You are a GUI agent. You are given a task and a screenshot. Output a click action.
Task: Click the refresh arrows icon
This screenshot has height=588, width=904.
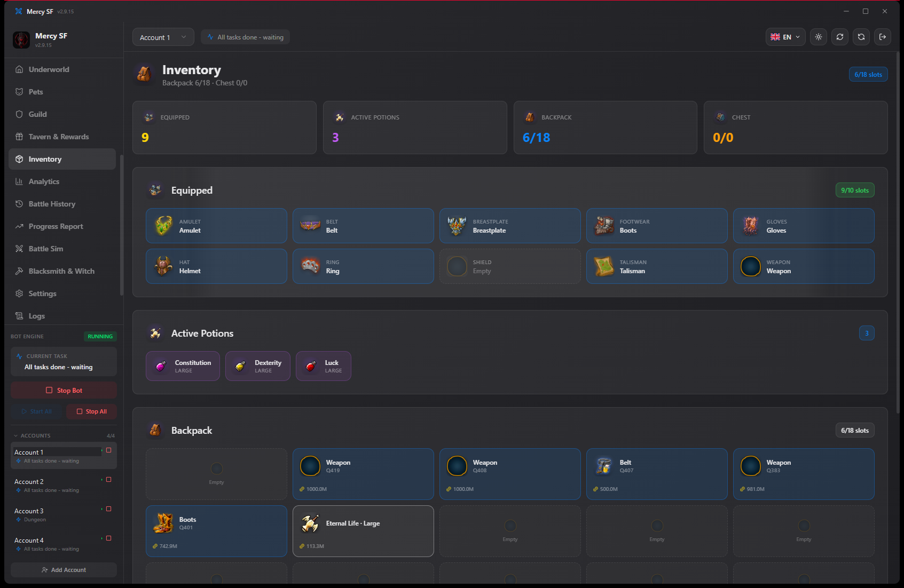(840, 37)
